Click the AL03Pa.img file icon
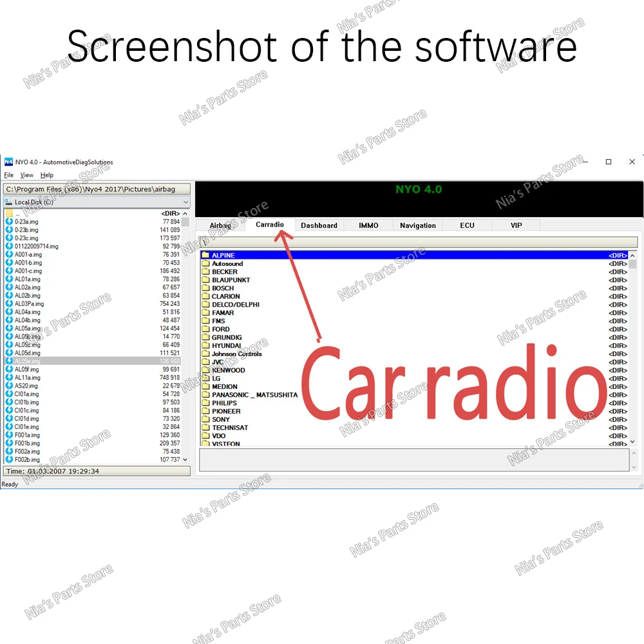644x644 pixels. (x=9, y=303)
